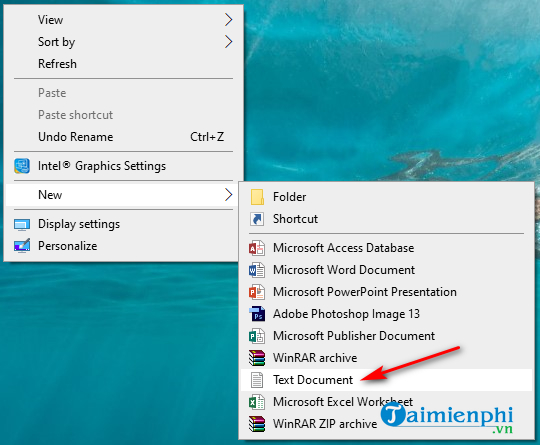Image resolution: width=540 pixels, height=445 pixels.
Task: Click the yellow Folder icon in New submenu
Action: (x=257, y=197)
